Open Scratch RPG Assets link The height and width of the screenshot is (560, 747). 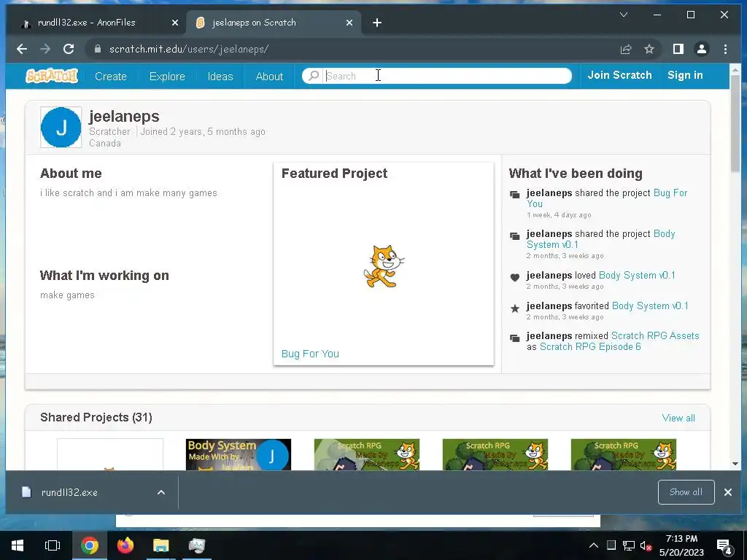pos(655,335)
